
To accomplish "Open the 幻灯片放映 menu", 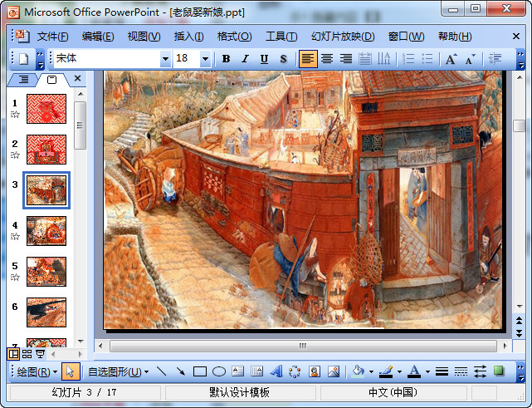I will (x=342, y=37).
